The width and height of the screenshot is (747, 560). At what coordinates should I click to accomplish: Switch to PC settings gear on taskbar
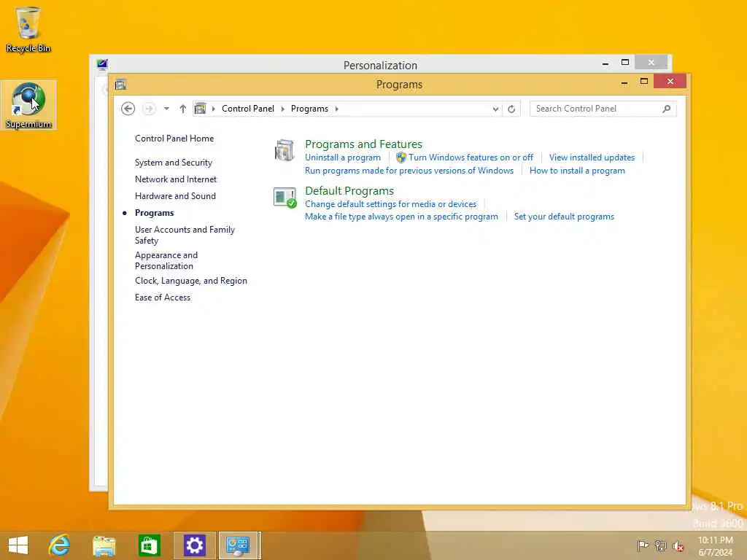pyautogui.click(x=194, y=545)
